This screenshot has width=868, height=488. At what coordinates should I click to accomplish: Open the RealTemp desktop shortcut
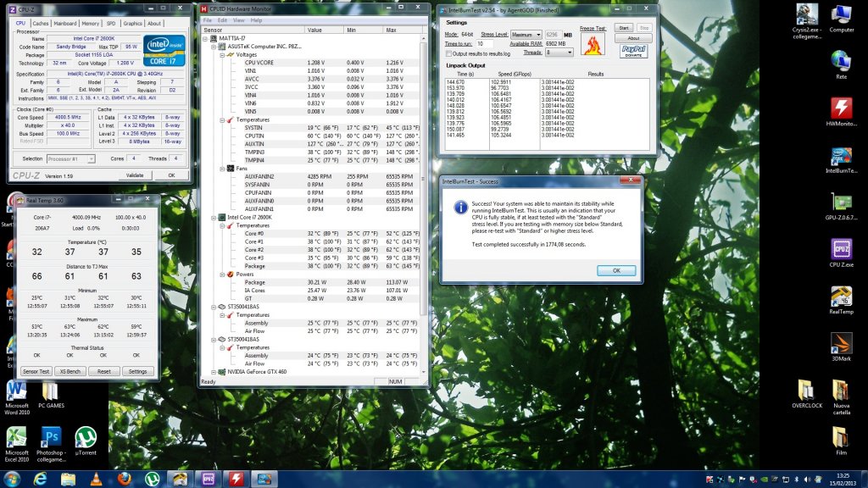click(841, 301)
